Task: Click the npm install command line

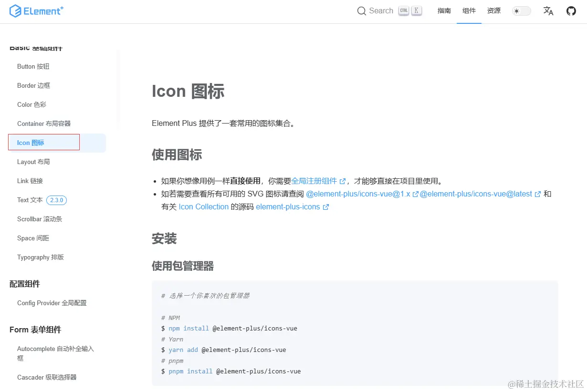Action: pos(229,328)
